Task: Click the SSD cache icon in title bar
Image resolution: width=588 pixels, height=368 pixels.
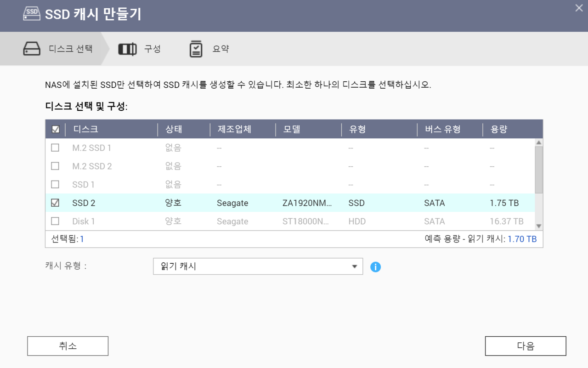Action: [x=32, y=14]
